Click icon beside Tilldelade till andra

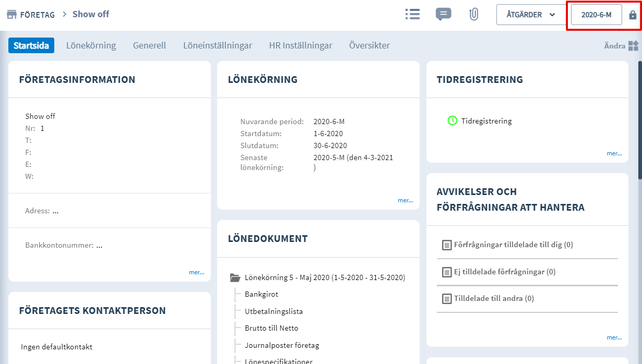(x=446, y=299)
